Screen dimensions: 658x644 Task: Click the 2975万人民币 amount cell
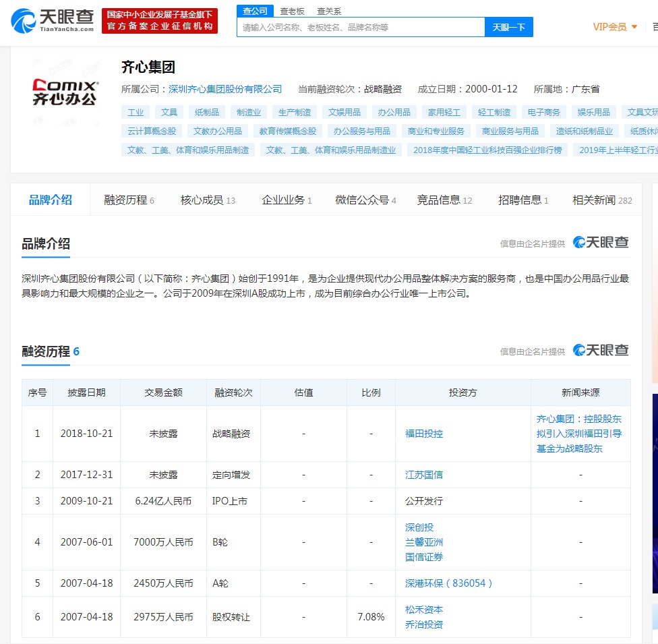coord(163,617)
